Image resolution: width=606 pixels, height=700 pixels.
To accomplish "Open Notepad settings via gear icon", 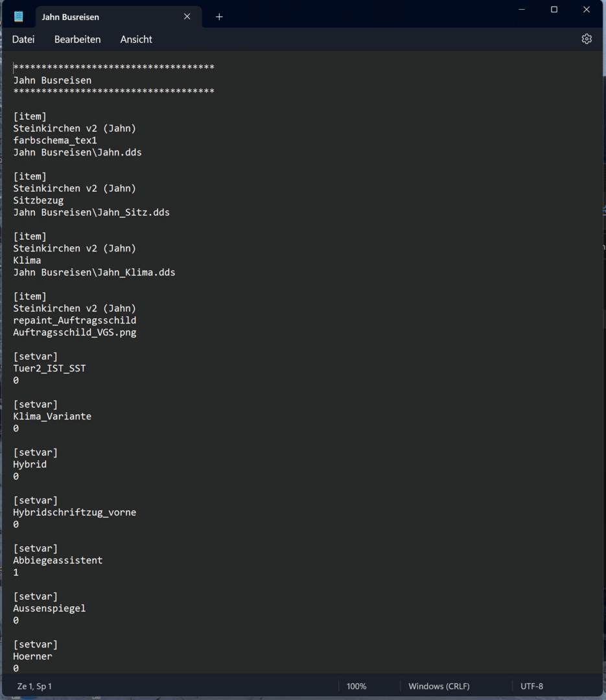I will click(x=587, y=39).
